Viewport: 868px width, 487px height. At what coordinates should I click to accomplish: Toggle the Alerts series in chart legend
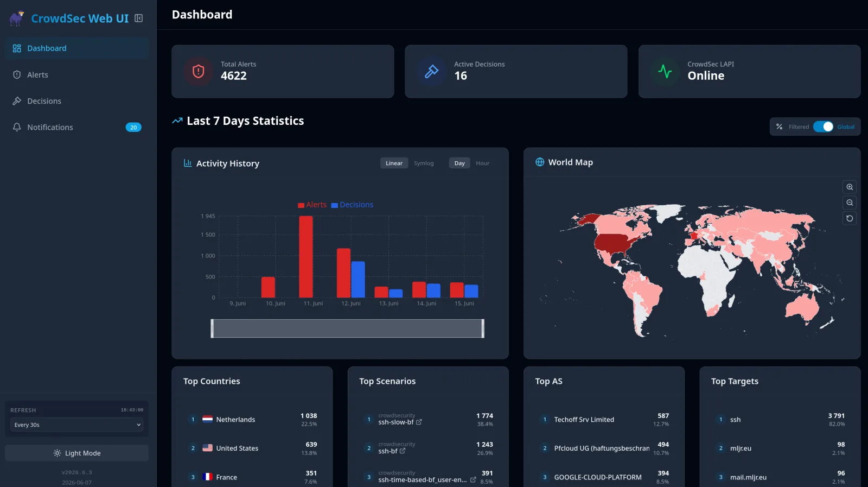pyautogui.click(x=312, y=205)
